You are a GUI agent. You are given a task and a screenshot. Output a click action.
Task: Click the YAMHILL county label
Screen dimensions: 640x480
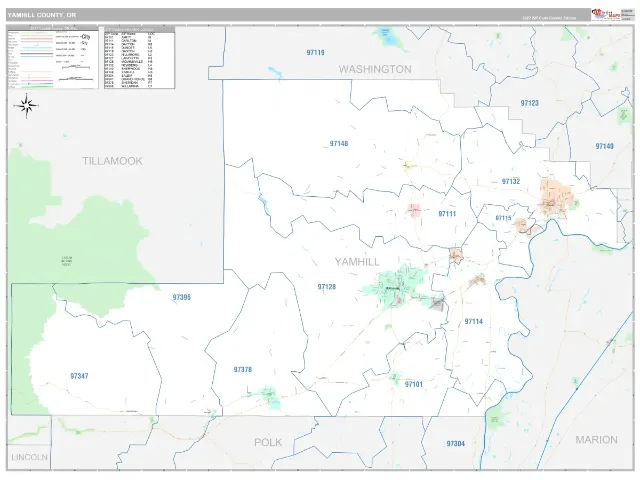click(x=357, y=262)
